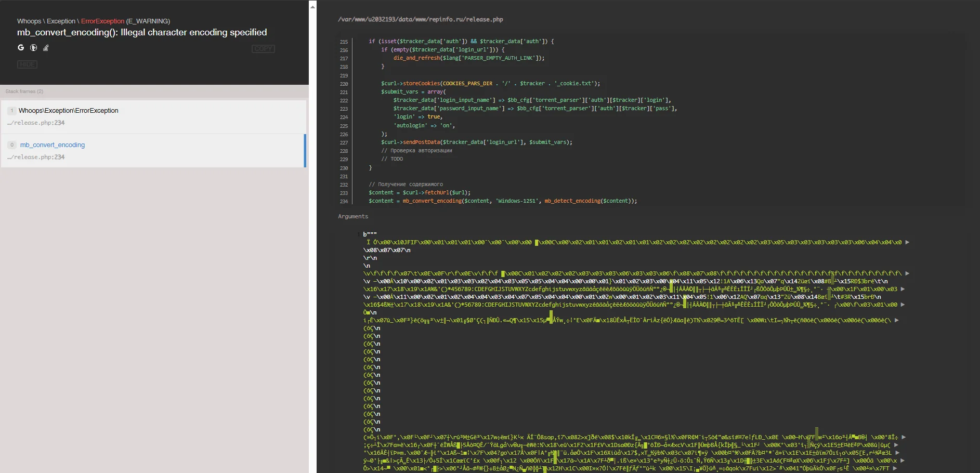Select Whoops\Exception\ErrorException stack frame
980x473 pixels.
point(153,117)
